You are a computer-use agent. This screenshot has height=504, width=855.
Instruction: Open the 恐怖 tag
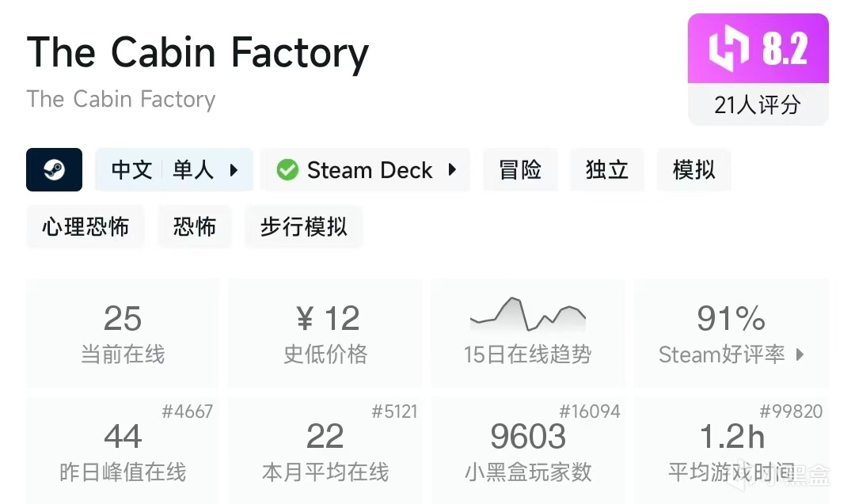click(x=195, y=227)
